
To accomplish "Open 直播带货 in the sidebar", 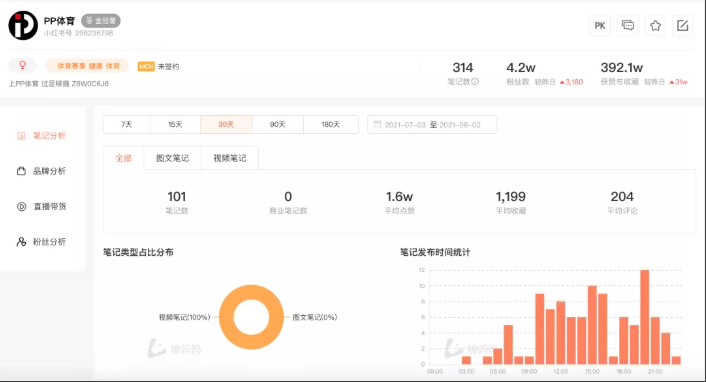I will (42, 206).
